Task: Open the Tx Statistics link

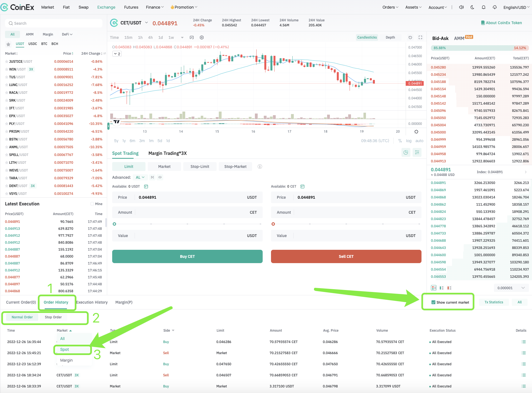Action: 494,302
